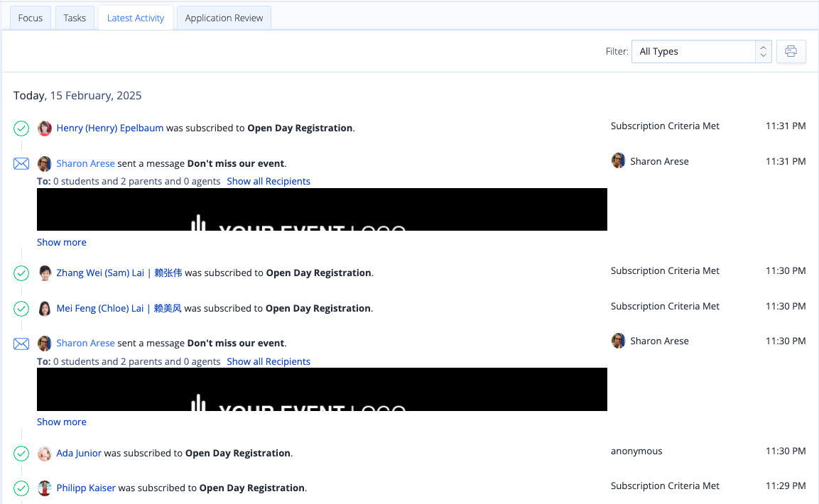
Task: Click Philipp Kaiser's avatar thumbnail
Action: click(x=44, y=488)
